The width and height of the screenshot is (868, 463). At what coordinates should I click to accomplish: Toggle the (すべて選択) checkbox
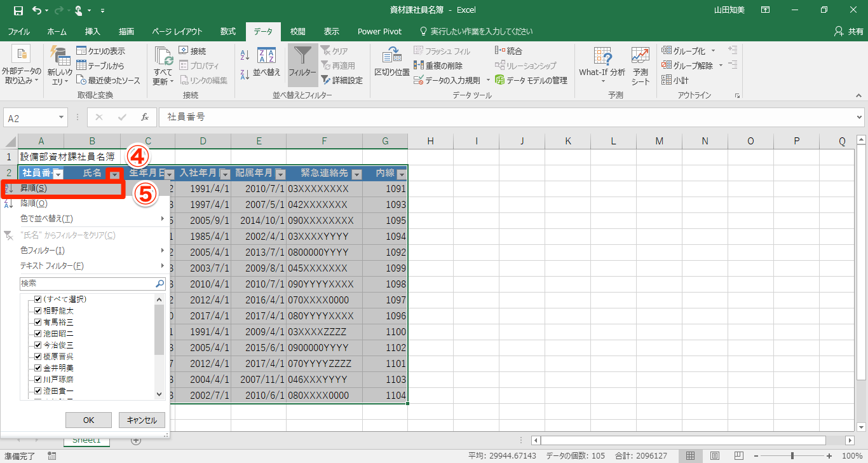(38, 299)
